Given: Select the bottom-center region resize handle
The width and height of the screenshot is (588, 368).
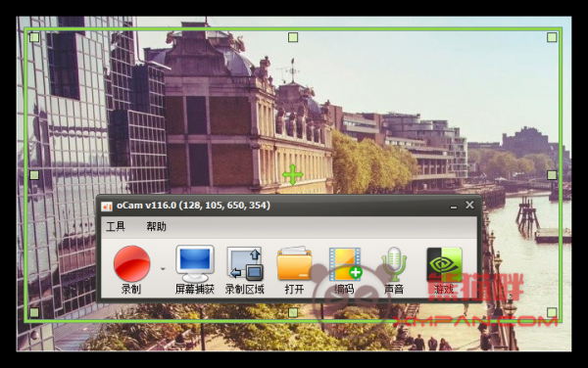Looking at the screenshot, I should tap(293, 312).
